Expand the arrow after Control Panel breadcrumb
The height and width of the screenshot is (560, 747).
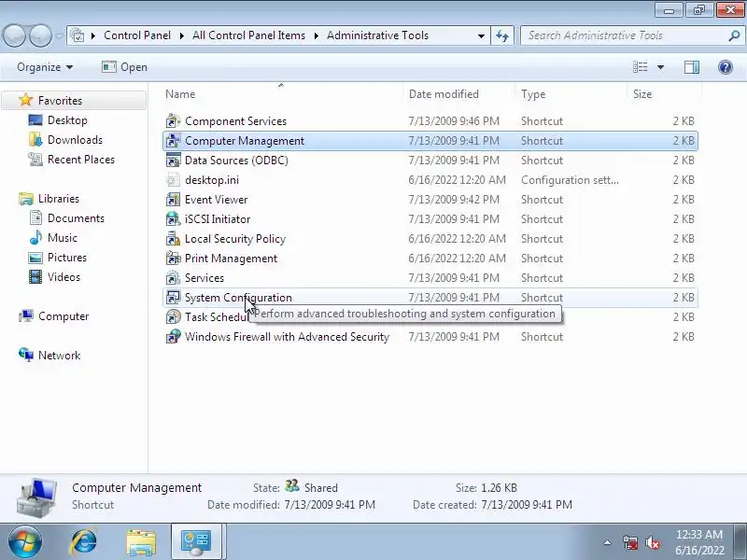point(181,35)
